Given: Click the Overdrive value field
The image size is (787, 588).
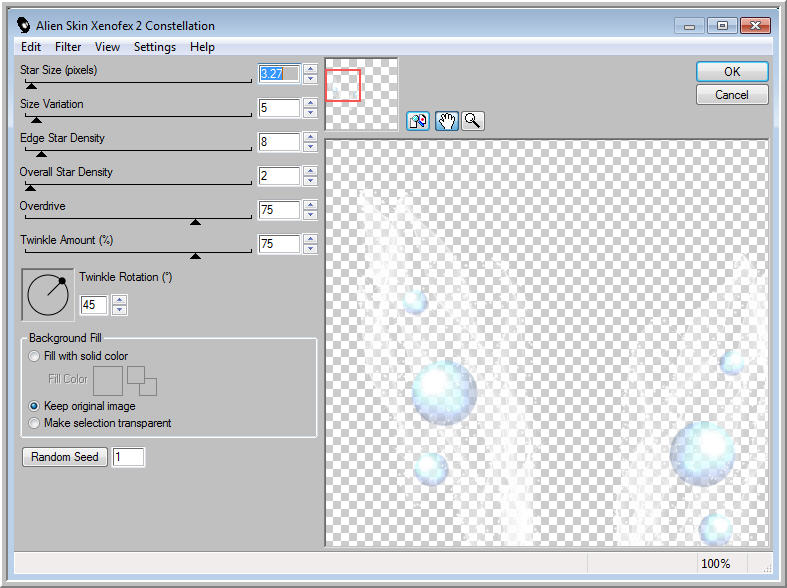Looking at the screenshot, I should coord(279,210).
